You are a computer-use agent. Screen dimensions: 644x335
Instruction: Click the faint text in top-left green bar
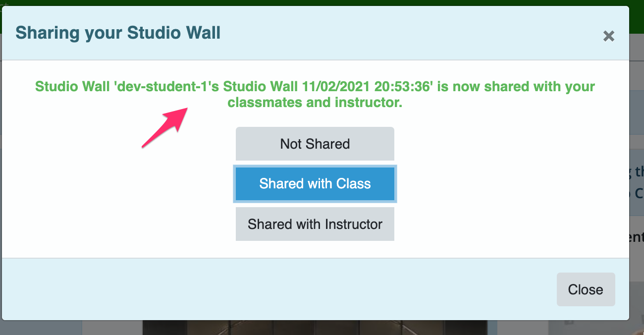point(4,4)
